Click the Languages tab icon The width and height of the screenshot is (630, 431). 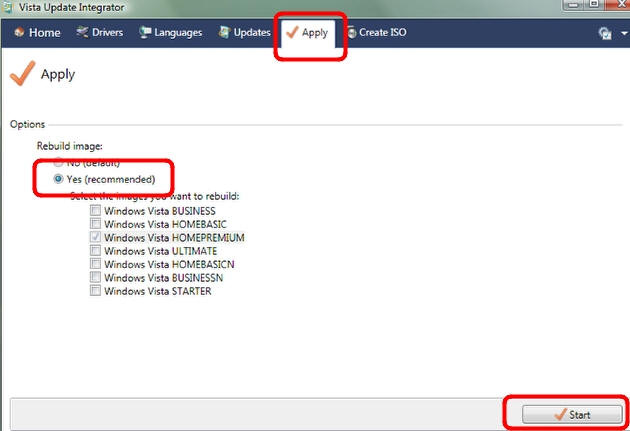point(146,33)
